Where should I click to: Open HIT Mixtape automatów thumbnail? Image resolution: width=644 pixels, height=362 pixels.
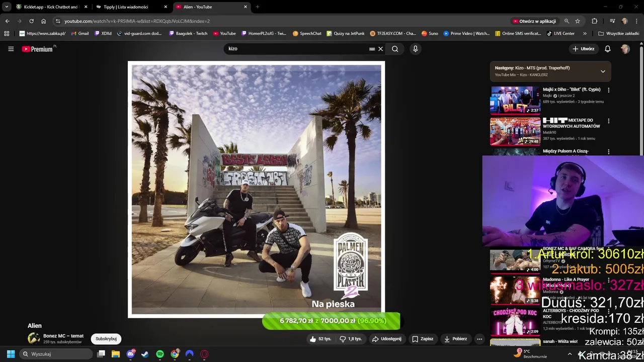coord(515,131)
